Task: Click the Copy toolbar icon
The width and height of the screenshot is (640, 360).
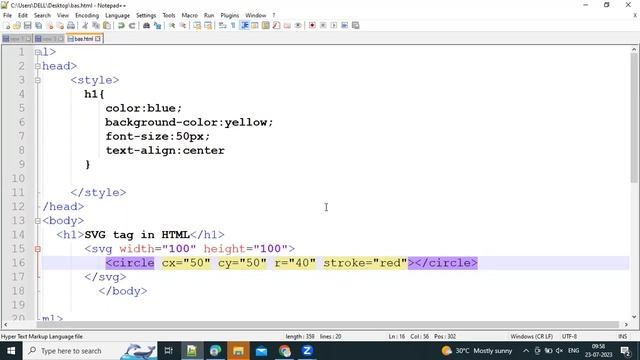Action: [96, 25]
